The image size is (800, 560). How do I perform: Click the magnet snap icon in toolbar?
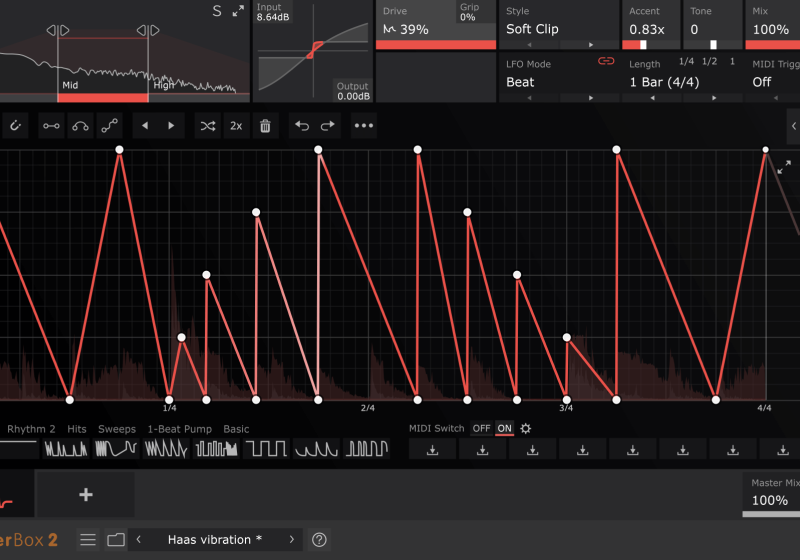tap(16, 126)
